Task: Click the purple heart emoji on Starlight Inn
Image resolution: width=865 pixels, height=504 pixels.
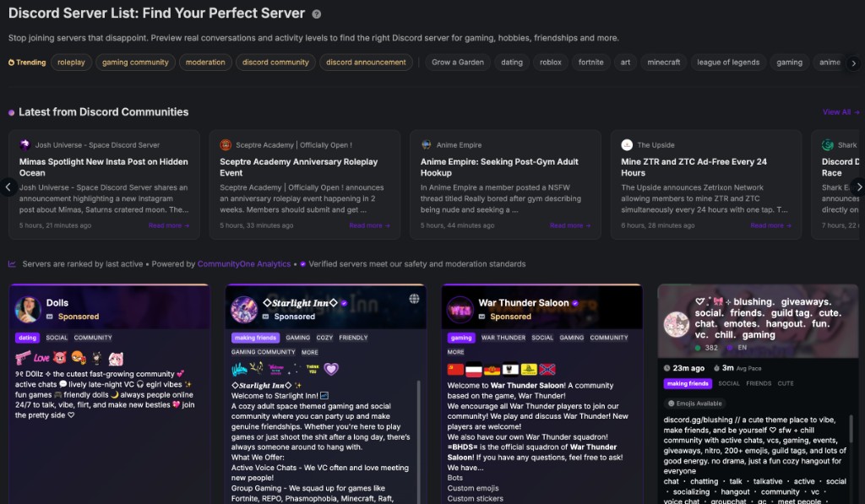Action: point(331,369)
